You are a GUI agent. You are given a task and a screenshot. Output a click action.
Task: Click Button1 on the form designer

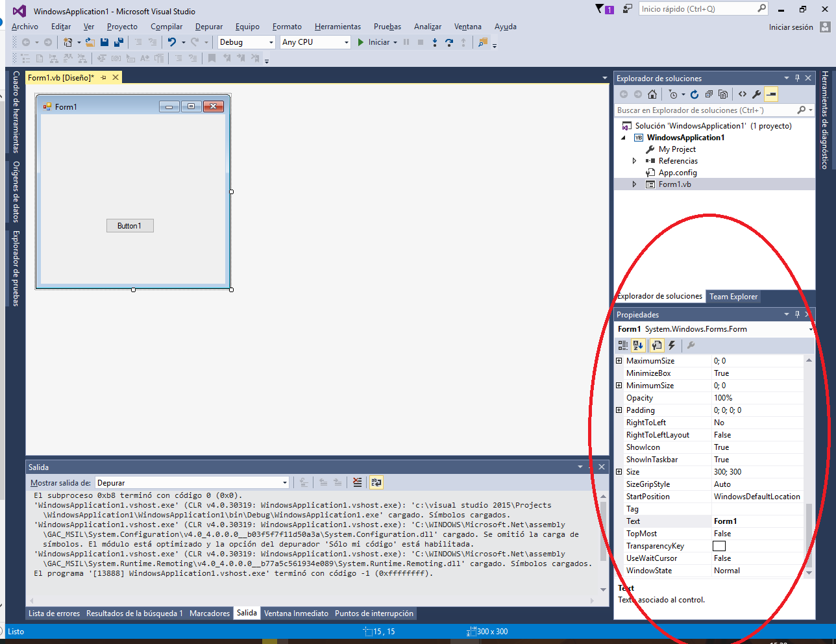(x=130, y=226)
